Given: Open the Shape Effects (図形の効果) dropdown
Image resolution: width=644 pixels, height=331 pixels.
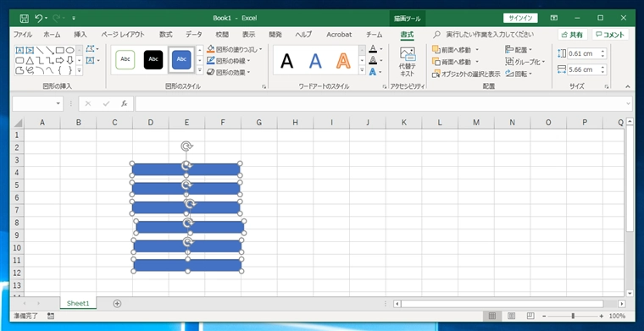Looking at the screenshot, I should [229, 72].
